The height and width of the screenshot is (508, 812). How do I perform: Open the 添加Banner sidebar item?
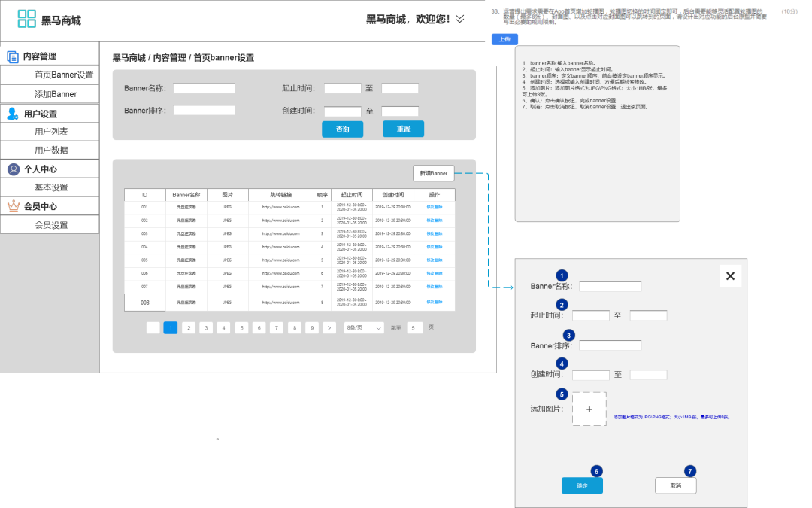coord(50,94)
